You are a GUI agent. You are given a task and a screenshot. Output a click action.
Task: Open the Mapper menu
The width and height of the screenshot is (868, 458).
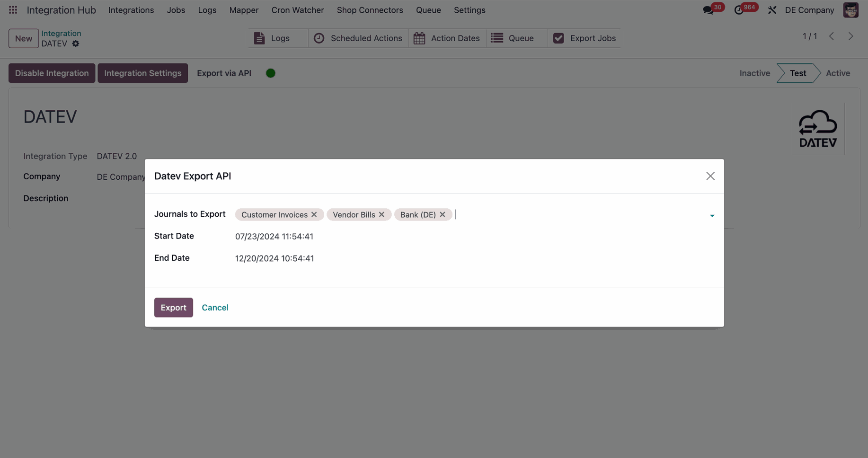click(244, 10)
